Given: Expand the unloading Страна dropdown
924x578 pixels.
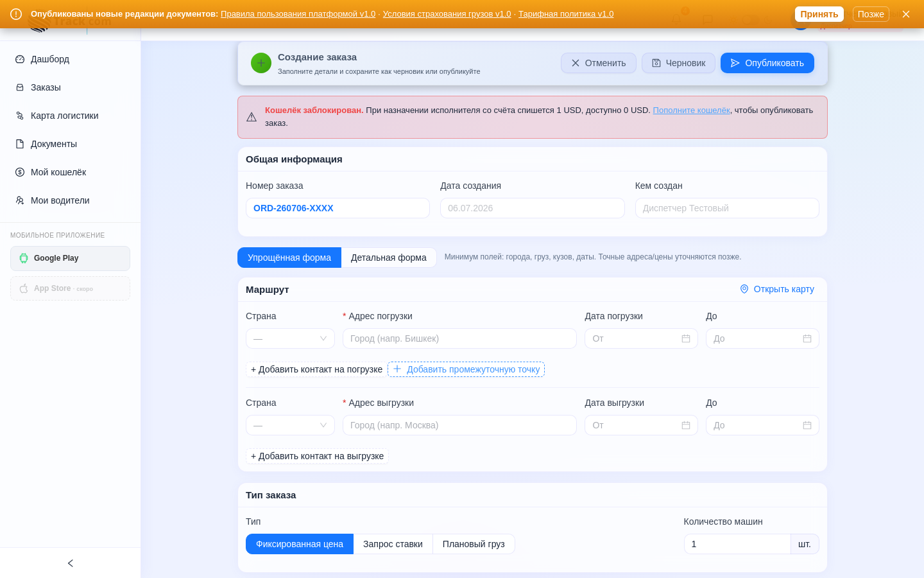Looking at the screenshot, I should [x=290, y=425].
